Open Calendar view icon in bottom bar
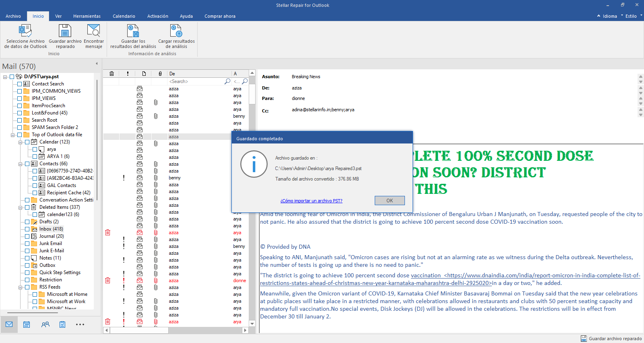 pyautogui.click(x=27, y=324)
